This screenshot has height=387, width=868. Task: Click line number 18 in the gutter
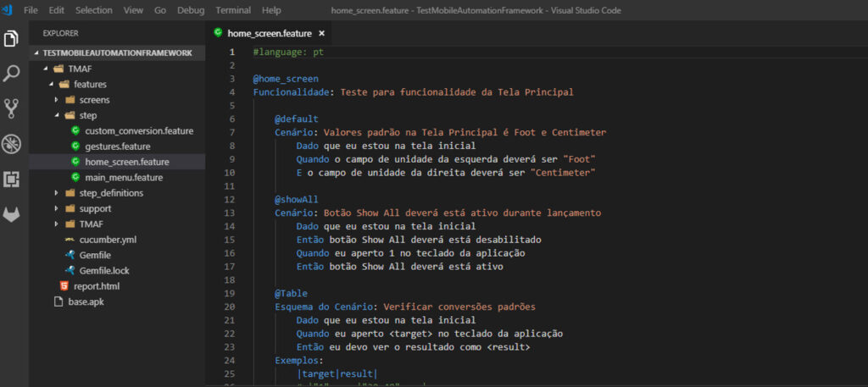[x=230, y=279]
